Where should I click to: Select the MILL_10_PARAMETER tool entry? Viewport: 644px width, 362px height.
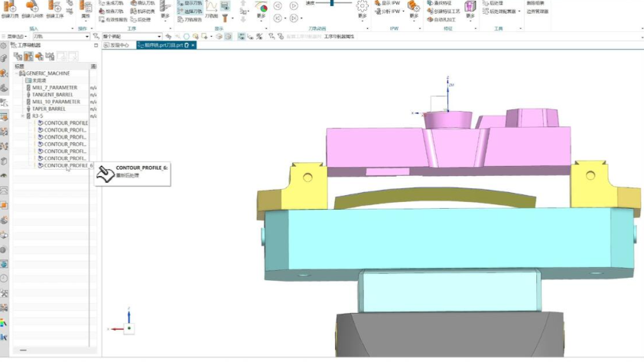click(x=56, y=102)
